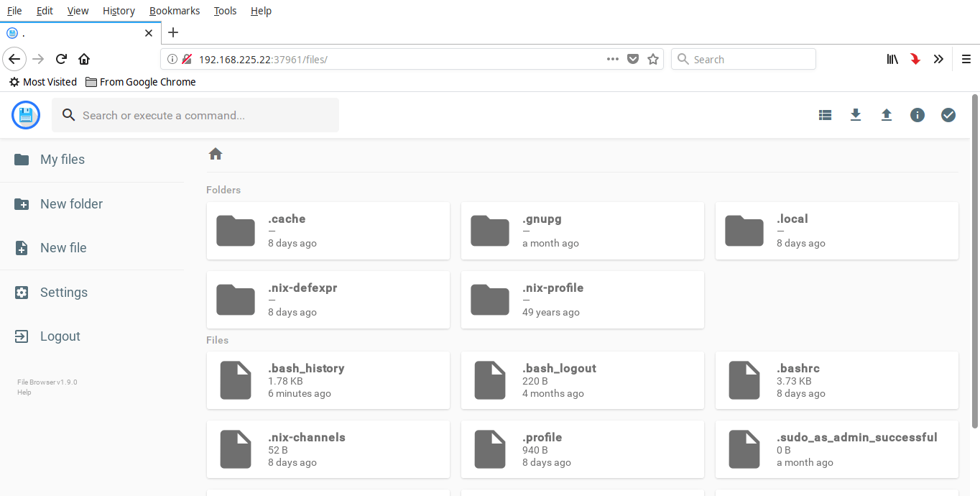Click the browser forward button
The width and height of the screenshot is (980, 496).
[x=38, y=59]
